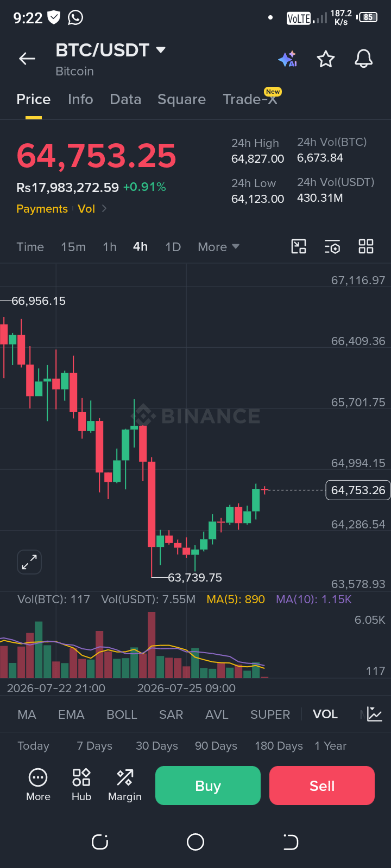Open Payments Vol chevron link
391x868 pixels.
pos(104,209)
